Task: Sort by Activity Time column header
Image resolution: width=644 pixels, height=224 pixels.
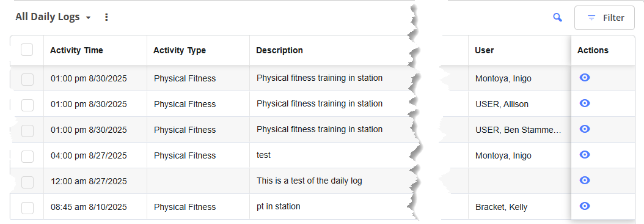Action: pyautogui.click(x=76, y=50)
